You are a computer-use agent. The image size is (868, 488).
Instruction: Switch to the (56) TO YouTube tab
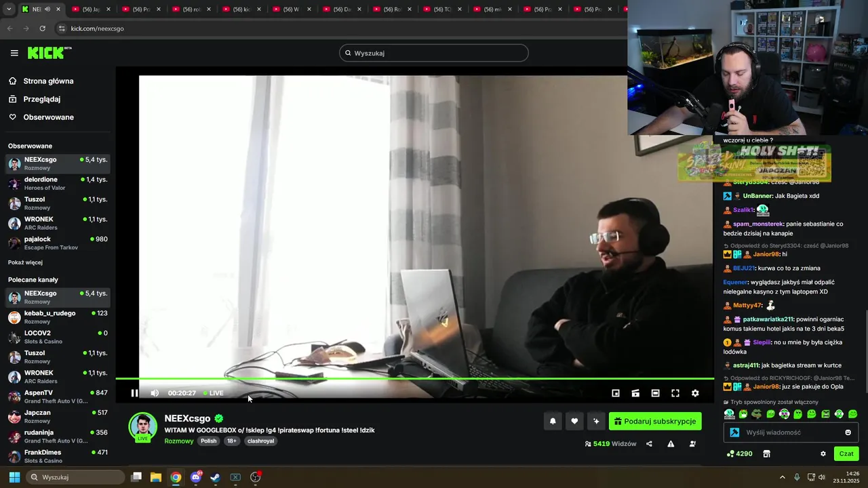point(442,9)
